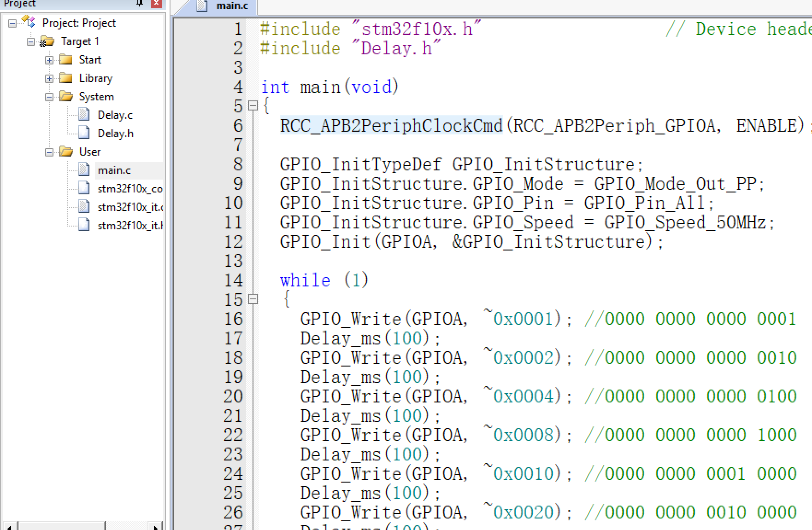Click Delay_ms(100) on line 17
This screenshot has height=530, width=812.
(x=365, y=338)
